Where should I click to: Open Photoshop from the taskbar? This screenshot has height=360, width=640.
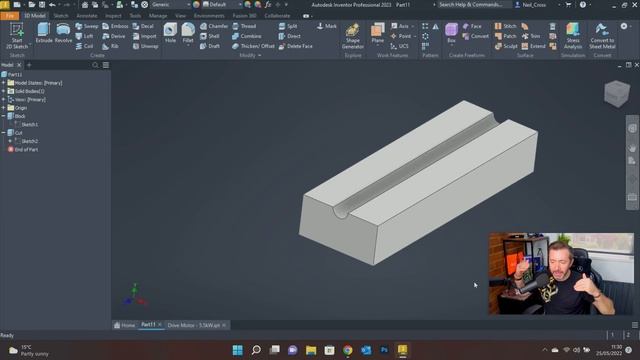(x=384, y=350)
